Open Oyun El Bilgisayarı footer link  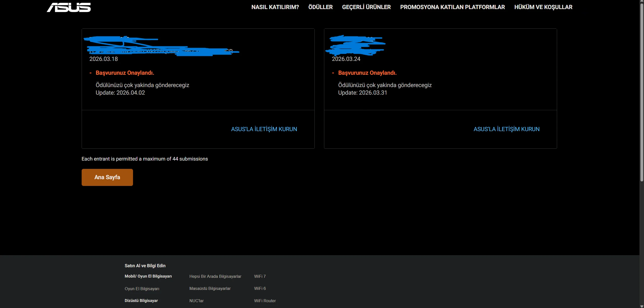pos(142,289)
